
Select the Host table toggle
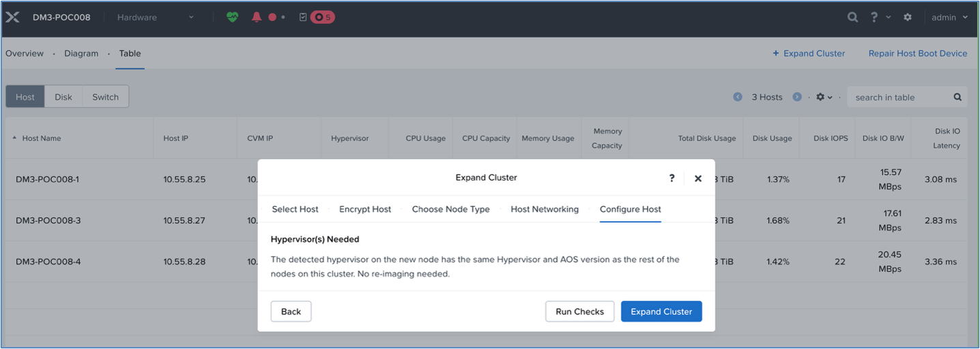point(25,97)
